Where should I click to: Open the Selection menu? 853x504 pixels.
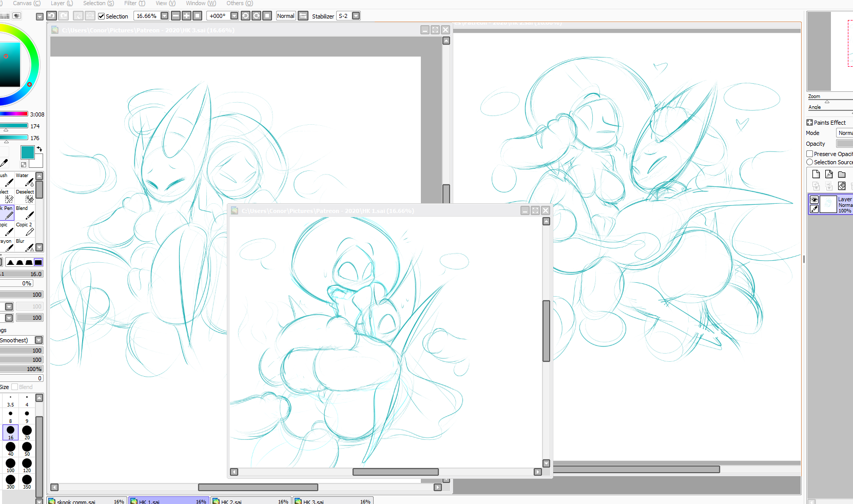[99, 3]
